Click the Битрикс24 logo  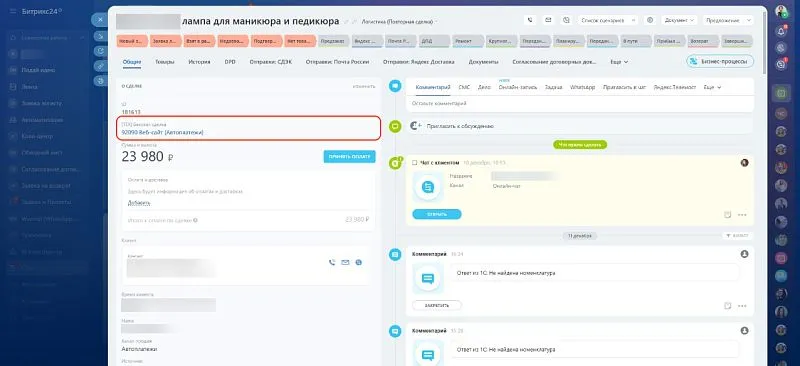click(42, 12)
